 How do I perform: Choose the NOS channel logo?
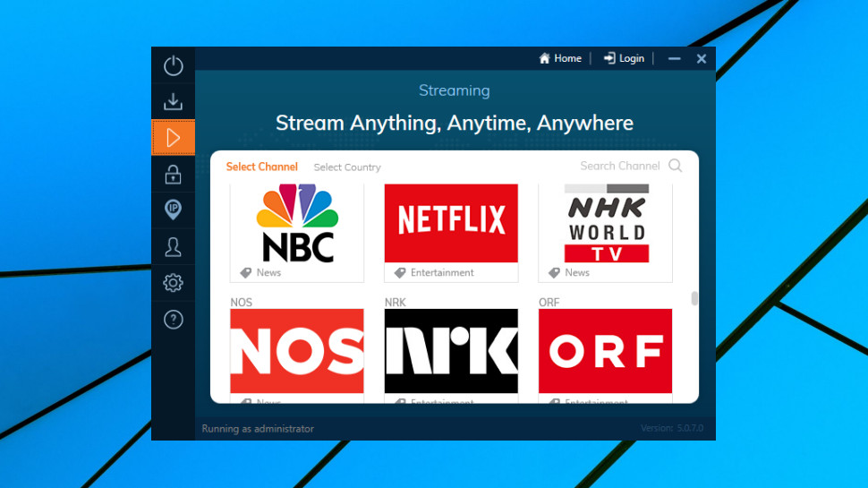297,351
